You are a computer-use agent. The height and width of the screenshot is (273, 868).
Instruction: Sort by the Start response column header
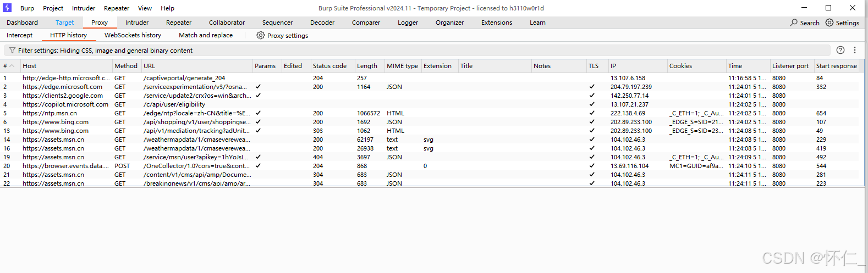coord(836,66)
